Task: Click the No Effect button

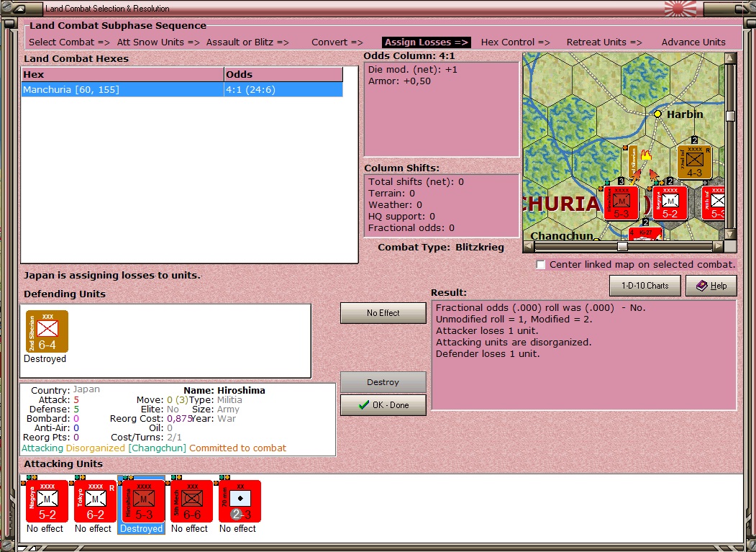Action: click(383, 312)
